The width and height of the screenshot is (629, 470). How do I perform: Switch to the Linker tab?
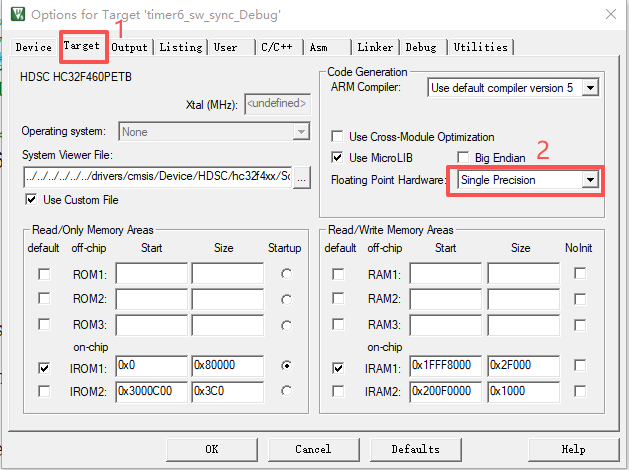click(375, 47)
